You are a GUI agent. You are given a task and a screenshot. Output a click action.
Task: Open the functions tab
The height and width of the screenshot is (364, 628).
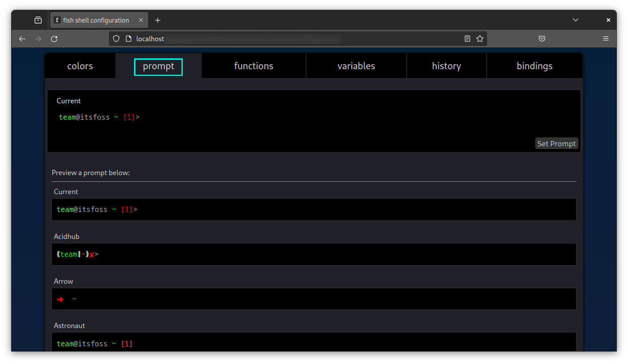click(x=253, y=66)
